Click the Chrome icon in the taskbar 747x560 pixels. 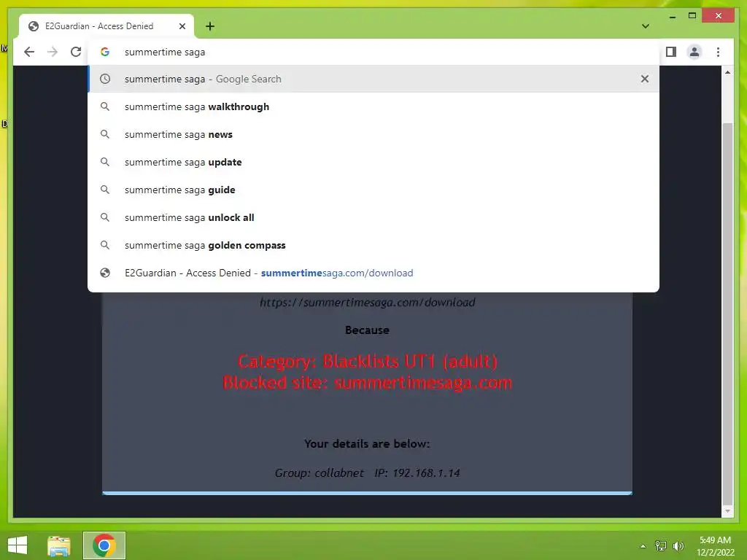tap(104, 545)
